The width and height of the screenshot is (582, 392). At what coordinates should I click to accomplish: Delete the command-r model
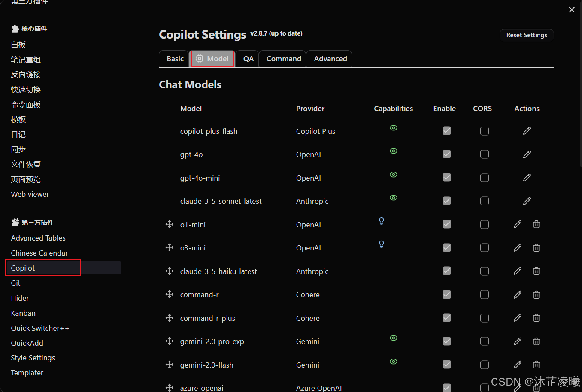[537, 295]
